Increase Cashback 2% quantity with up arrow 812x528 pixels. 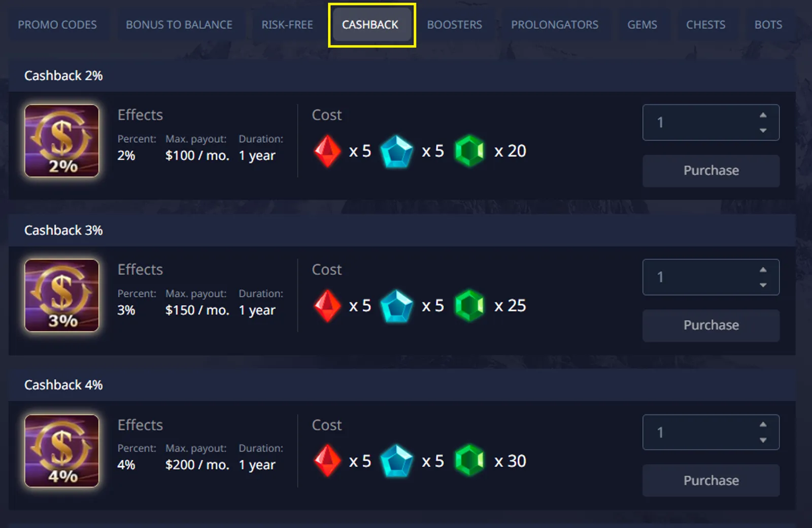click(763, 115)
